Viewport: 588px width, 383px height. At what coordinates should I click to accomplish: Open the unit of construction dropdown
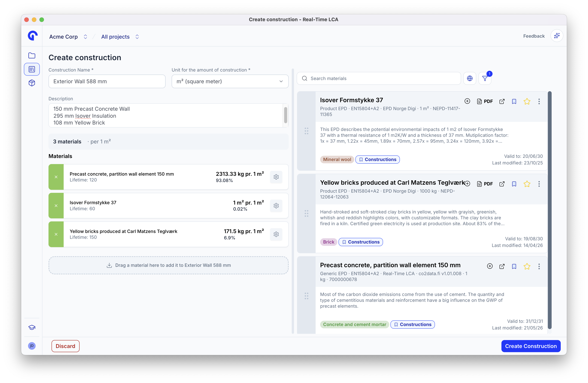[230, 81]
